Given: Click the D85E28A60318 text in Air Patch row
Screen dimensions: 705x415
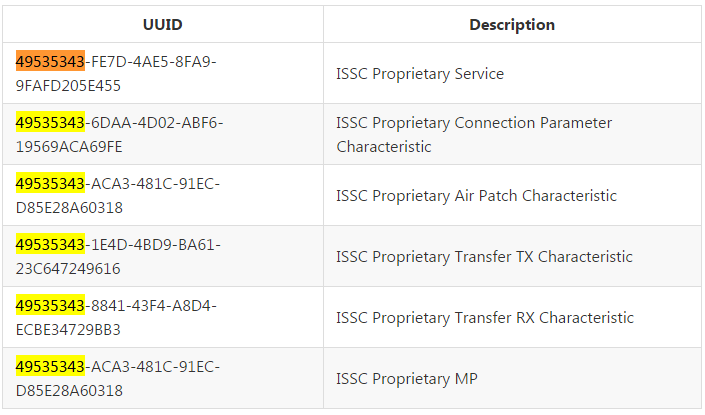Looking at the screenshot, I should 70,208.
